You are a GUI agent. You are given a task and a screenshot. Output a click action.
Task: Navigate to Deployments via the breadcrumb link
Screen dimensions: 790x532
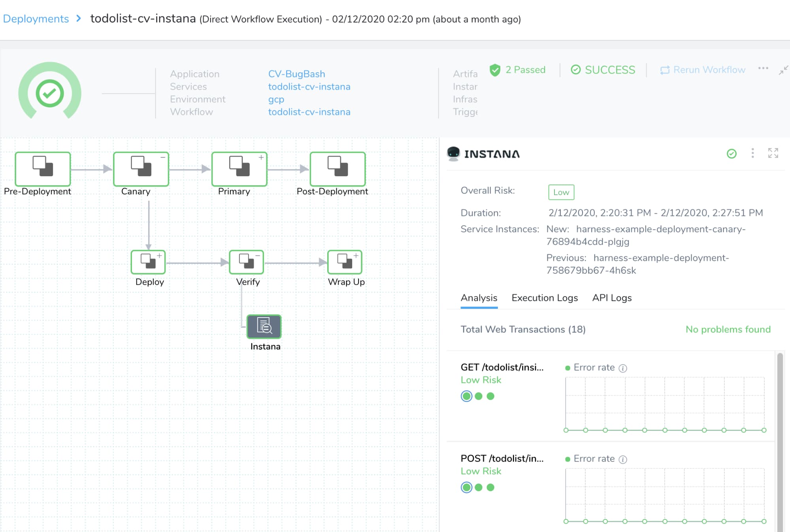coord(36,18)
